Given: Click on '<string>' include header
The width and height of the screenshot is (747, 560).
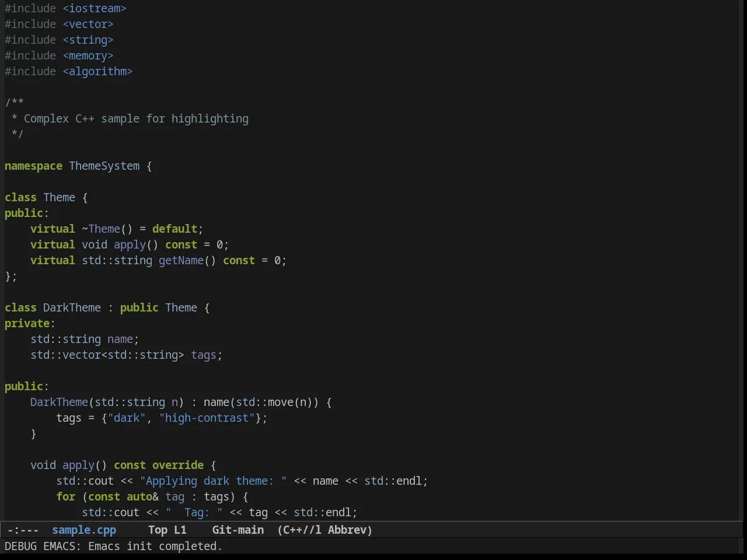Looking at the screenshot, I should (88, 40).
